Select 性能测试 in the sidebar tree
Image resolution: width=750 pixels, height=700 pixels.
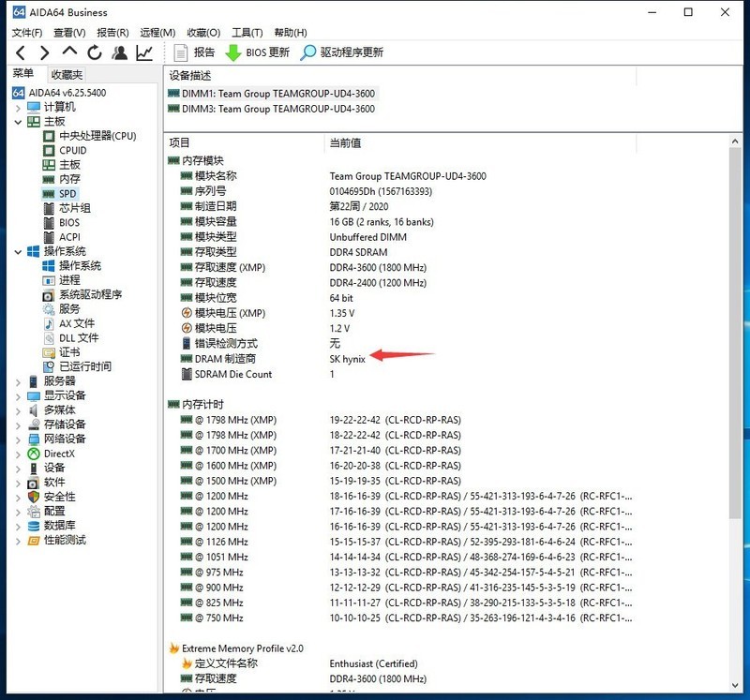click(64, 540)
